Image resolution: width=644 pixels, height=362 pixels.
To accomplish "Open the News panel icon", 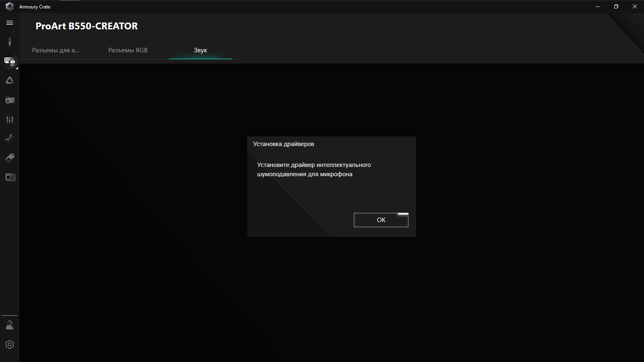I will 10,177.
